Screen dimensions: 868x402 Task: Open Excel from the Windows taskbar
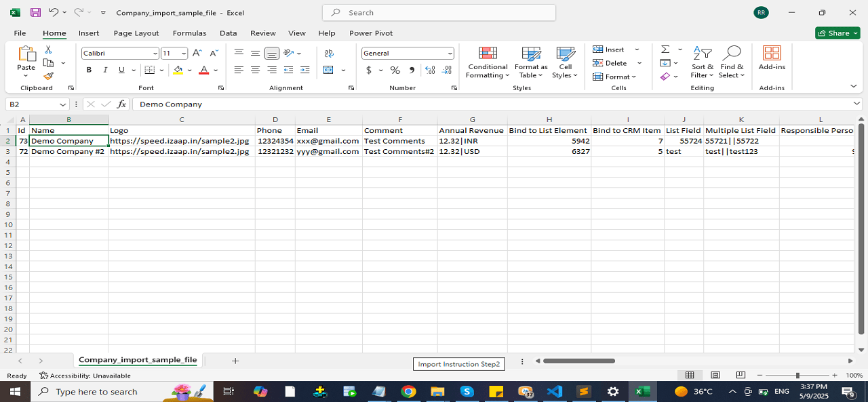coord(642,391)
